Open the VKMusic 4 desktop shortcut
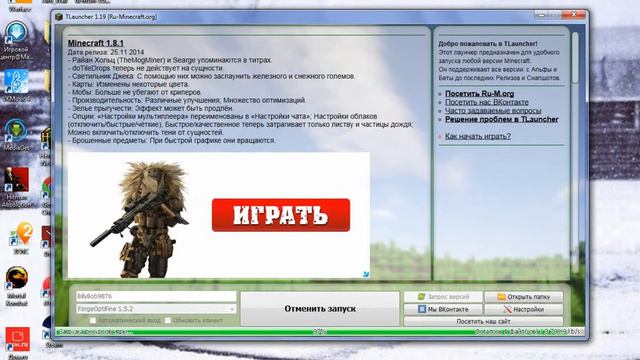The height and width of the screenshot is (360, 640). pyautogui.click(x=16, y=81)
